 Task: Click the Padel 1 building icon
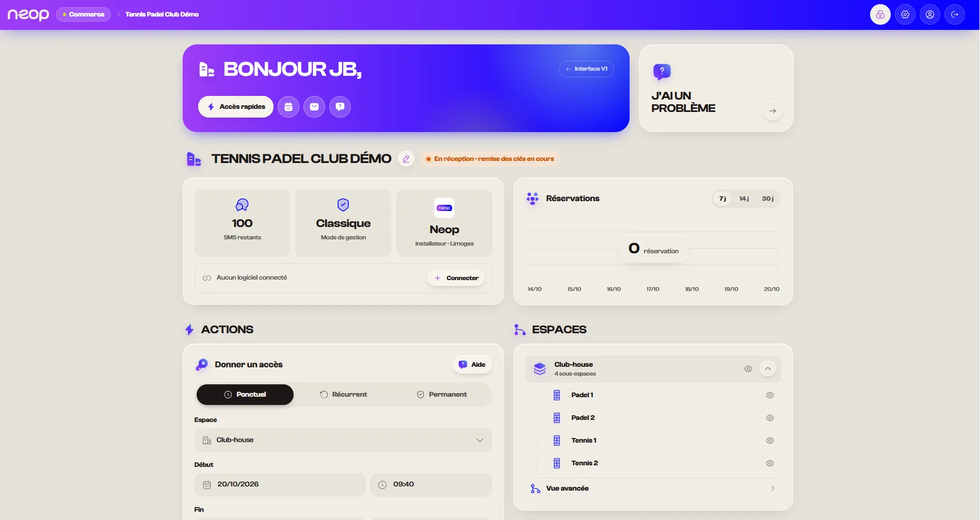557,395
